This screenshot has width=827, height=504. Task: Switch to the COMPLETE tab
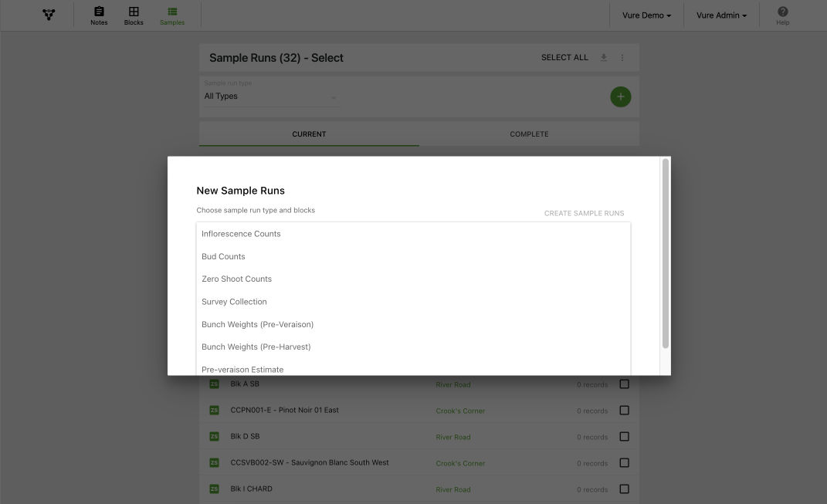pos(529,134)
